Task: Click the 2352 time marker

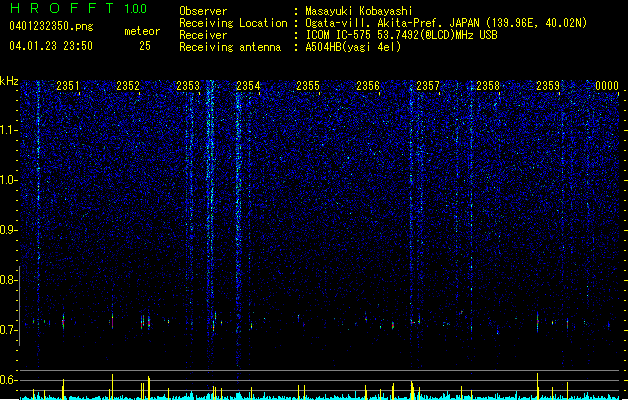Action: point(128,86)
